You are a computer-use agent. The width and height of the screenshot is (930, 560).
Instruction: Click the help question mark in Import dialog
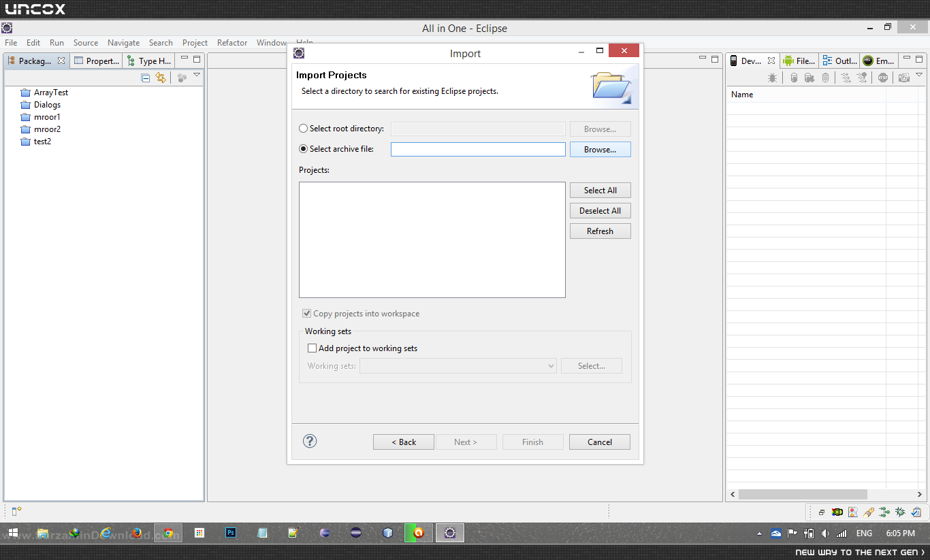pos(310,441)
